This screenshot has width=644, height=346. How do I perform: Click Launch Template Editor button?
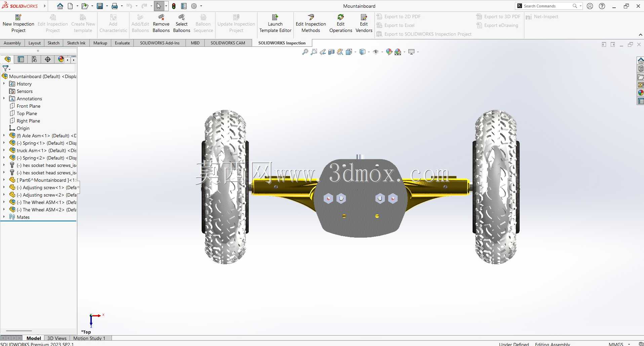pos(275,23)
